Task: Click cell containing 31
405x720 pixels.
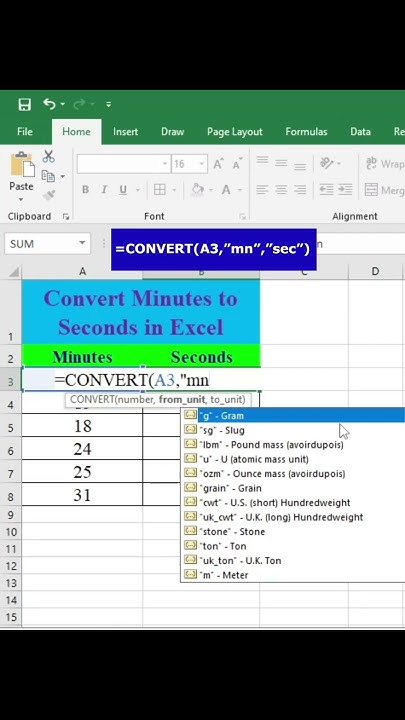Action: tap(82, 495)
